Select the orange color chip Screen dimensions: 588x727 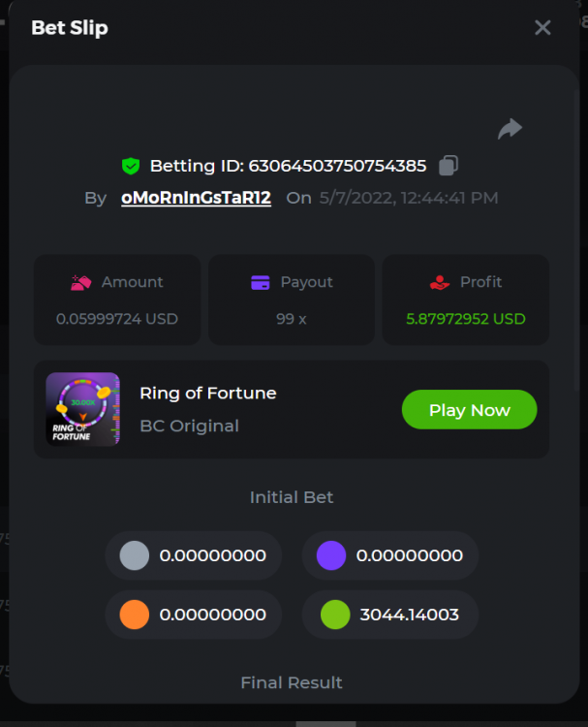[134, 615]
